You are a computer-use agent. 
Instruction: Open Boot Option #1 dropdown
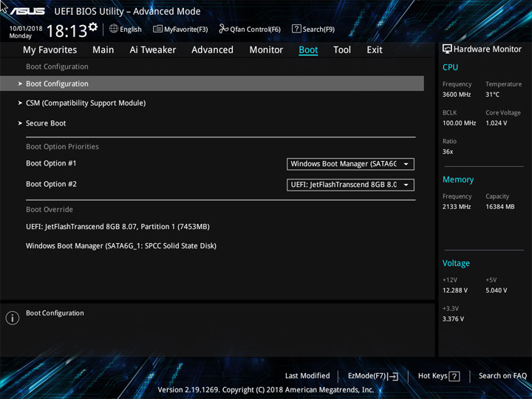tap(350, 164)
